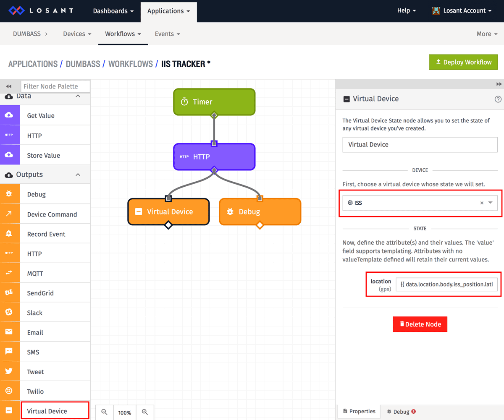Click the Debug node output connector
This screenshot has height=420, width=504.
260,225
